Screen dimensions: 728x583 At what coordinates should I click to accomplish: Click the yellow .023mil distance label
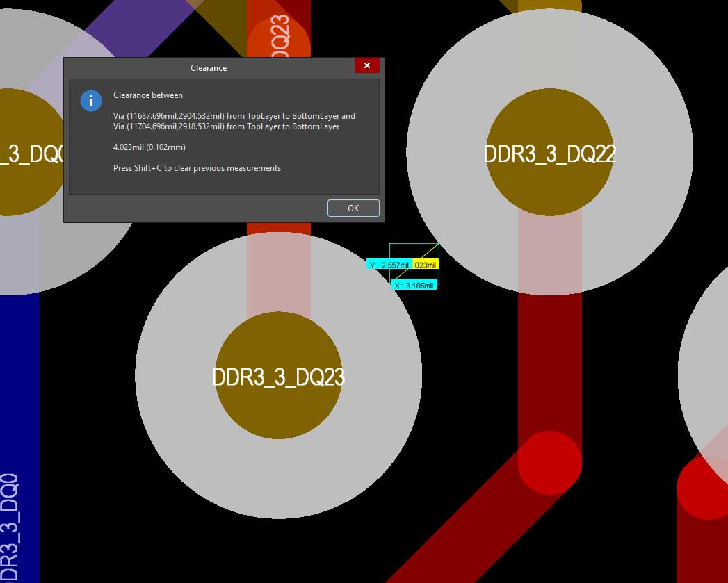click(425, 265)
